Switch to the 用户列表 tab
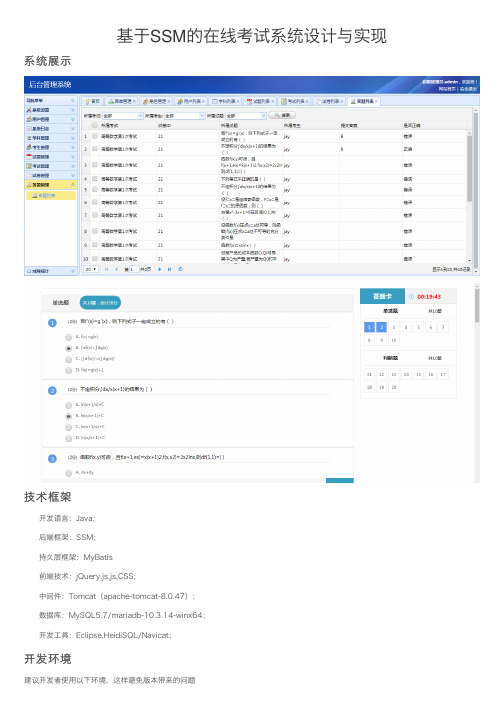 pos(191,101)
